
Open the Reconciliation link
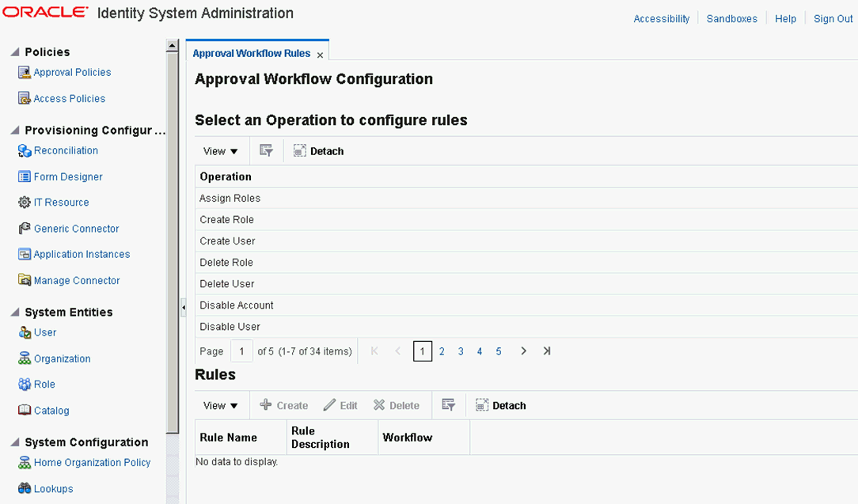66,150
